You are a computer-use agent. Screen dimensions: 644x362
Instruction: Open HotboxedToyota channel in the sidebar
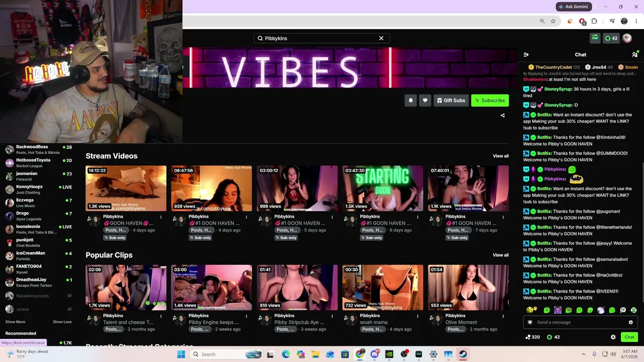click(38, 163)
